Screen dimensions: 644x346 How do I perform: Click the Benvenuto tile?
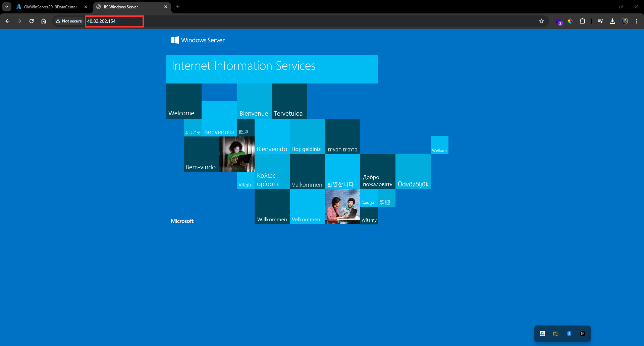point(219,119)
